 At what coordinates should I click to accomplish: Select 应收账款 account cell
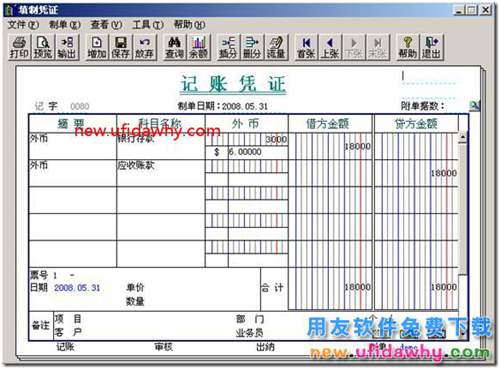pyautogui.click(x=161, y=173)
